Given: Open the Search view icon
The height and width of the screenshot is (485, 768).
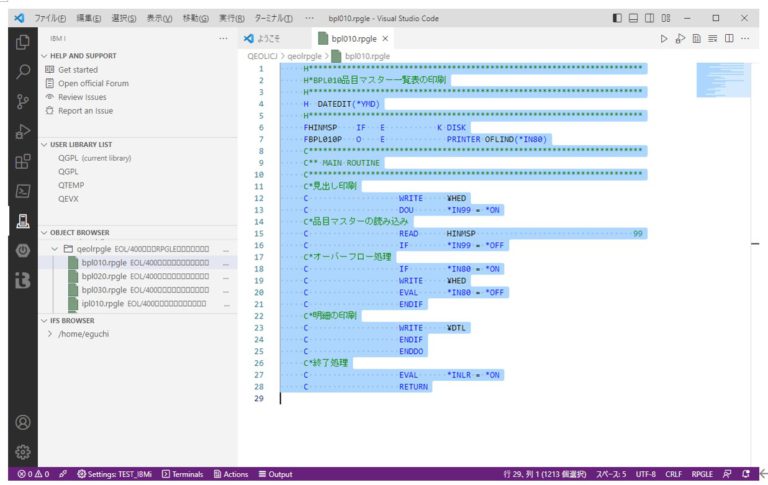Looking at the screenshot, I should 22,72.
